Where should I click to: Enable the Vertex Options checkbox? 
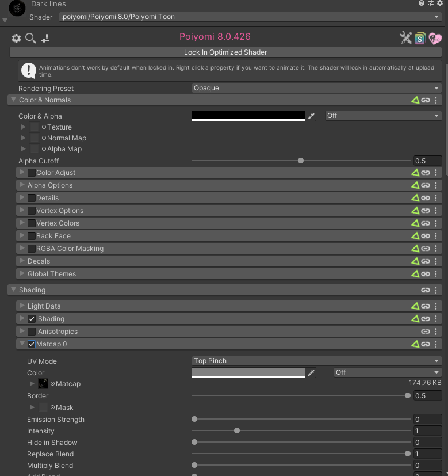pyautogui.click(x=31, y=211)
